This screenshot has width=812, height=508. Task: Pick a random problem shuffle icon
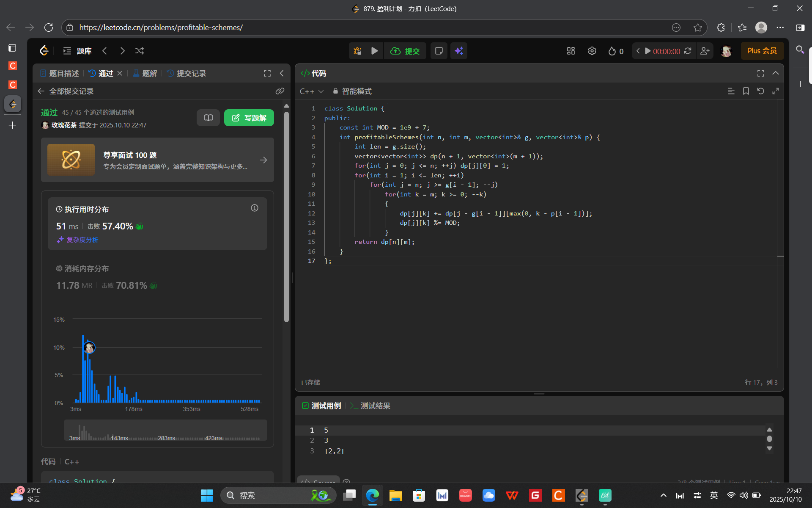pos(139,51)
